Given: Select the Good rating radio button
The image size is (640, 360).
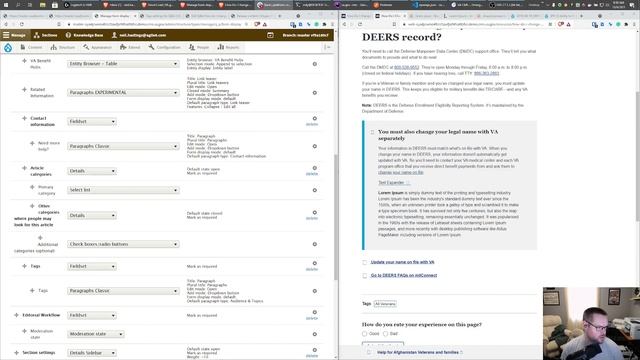Looking at the screenshot, I should tap(364, 334).
